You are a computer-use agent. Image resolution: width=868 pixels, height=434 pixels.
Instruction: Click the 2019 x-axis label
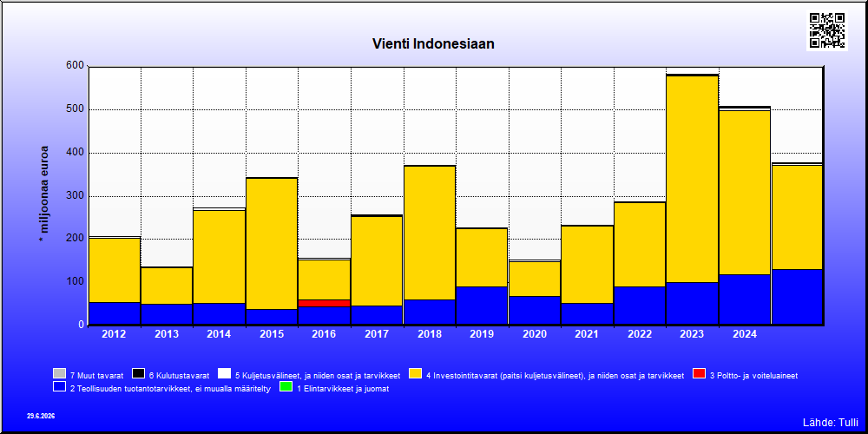click(x=482, y=334)
